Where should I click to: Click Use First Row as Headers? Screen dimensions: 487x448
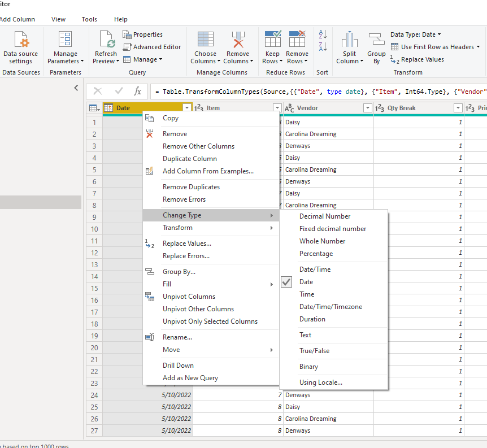[436, 47]
